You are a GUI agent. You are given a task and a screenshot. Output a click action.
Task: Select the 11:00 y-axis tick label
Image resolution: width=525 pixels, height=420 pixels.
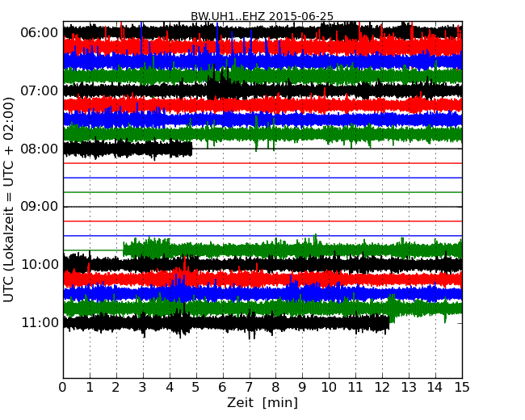[39, 323]
